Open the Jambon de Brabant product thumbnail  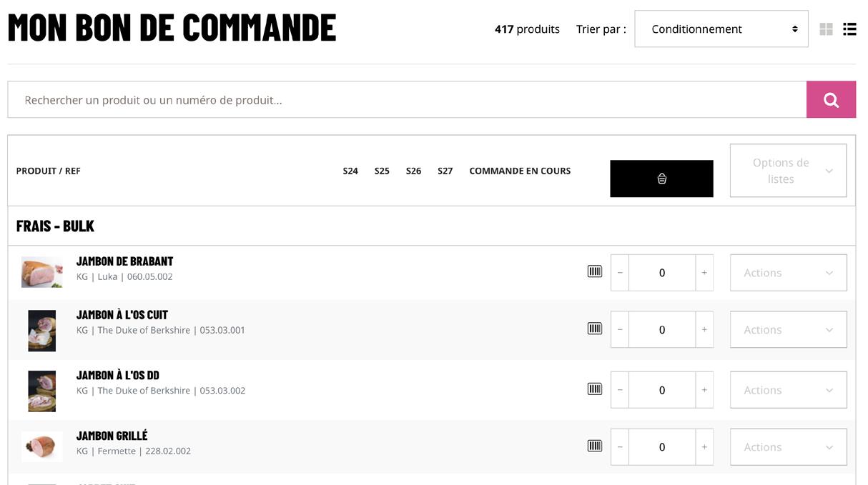tap(41, 272)
